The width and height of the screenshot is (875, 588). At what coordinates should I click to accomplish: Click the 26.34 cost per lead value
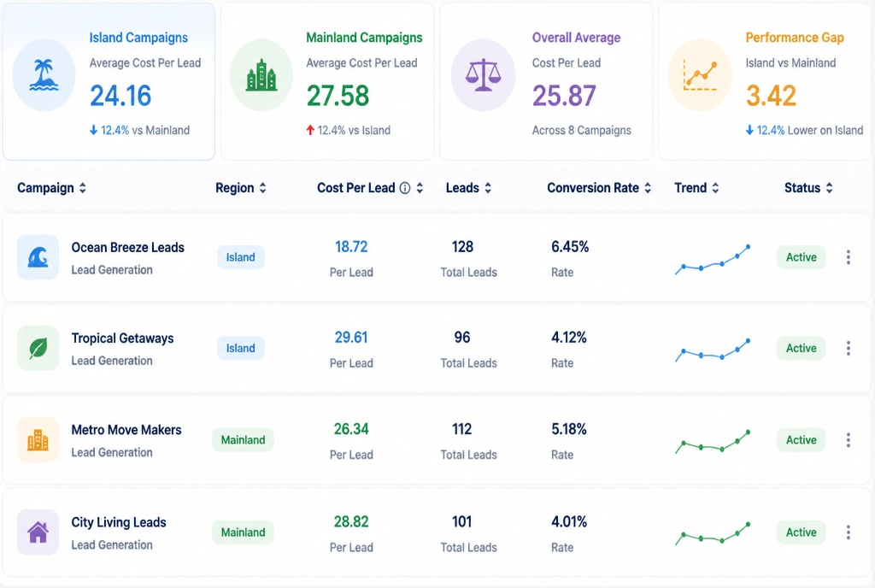351,429
